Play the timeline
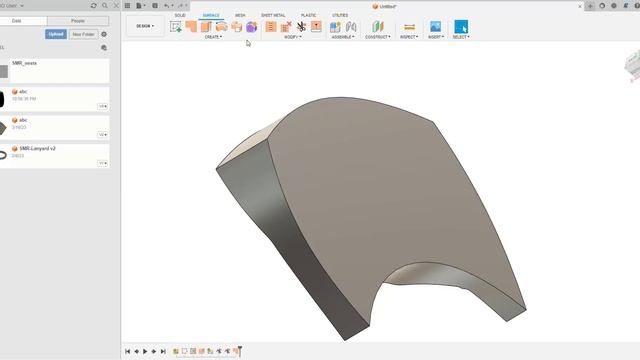This screenshot has height=360, width=640. pos(145,351)
